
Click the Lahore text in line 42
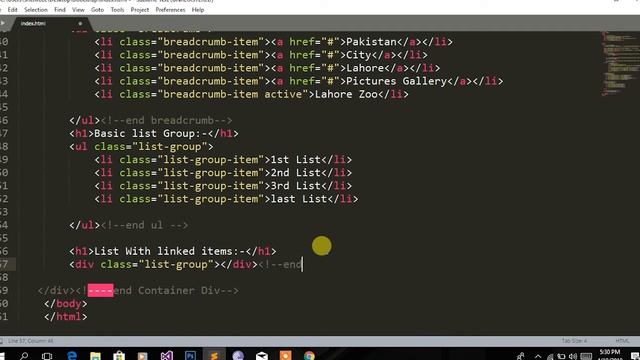coord(365,68)
